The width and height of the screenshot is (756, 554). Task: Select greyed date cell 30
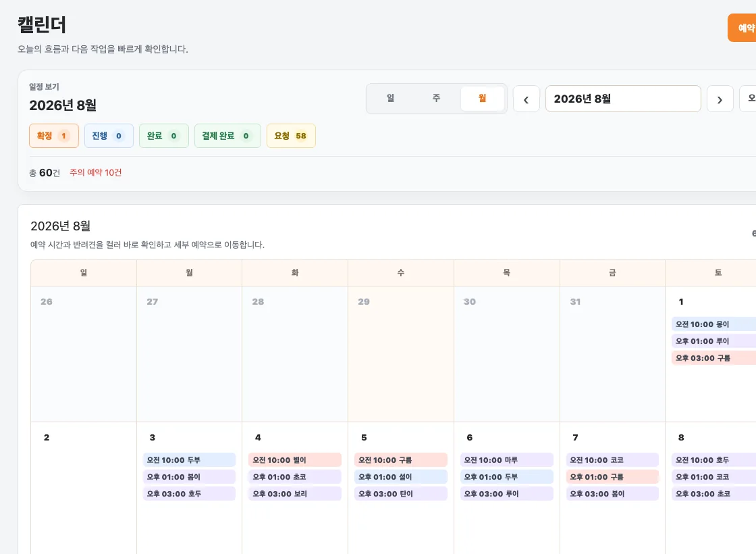tap(507, 354)
